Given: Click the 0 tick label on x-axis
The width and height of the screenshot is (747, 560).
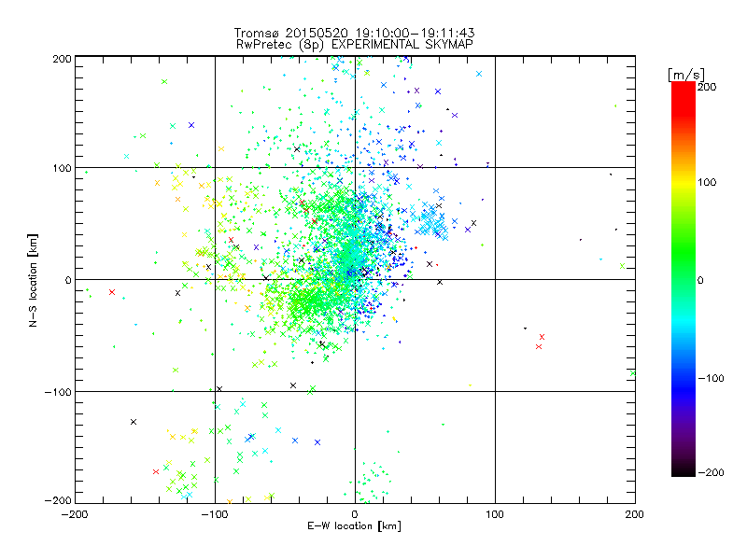Looking at the screenshot, I should point(355,515).
